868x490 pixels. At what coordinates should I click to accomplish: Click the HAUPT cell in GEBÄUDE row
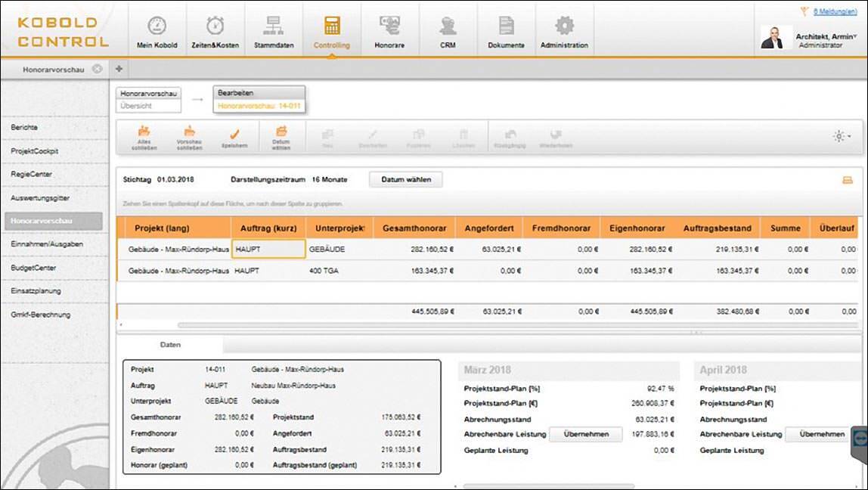pyautogui.click(x=268, y=249)
